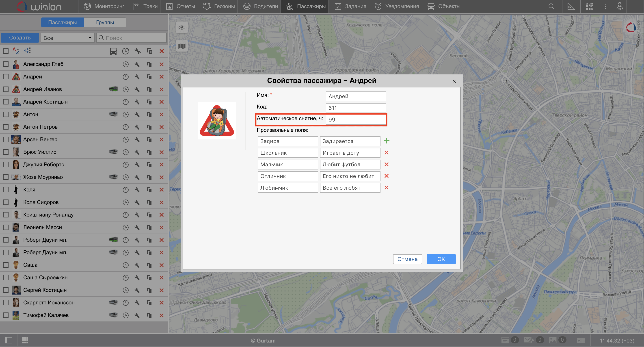
Task: Click green plus to add custom field
Action: point(386,141)
